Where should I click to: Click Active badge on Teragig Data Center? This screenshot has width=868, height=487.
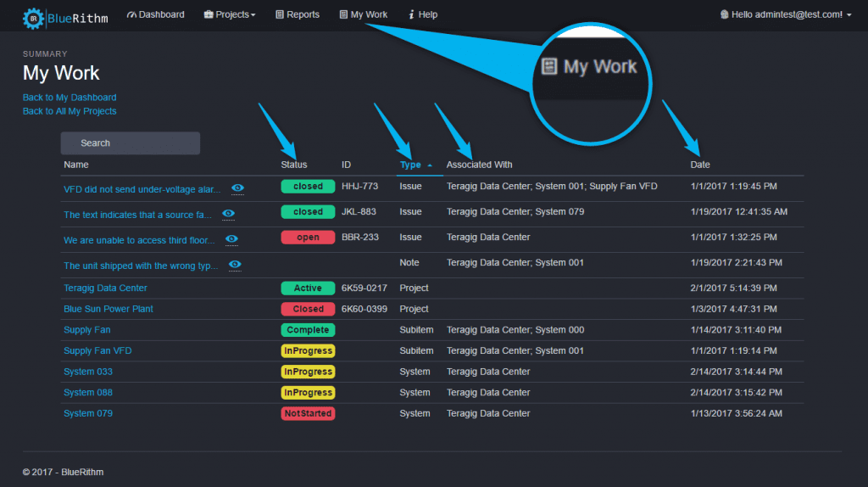point(308,288)
